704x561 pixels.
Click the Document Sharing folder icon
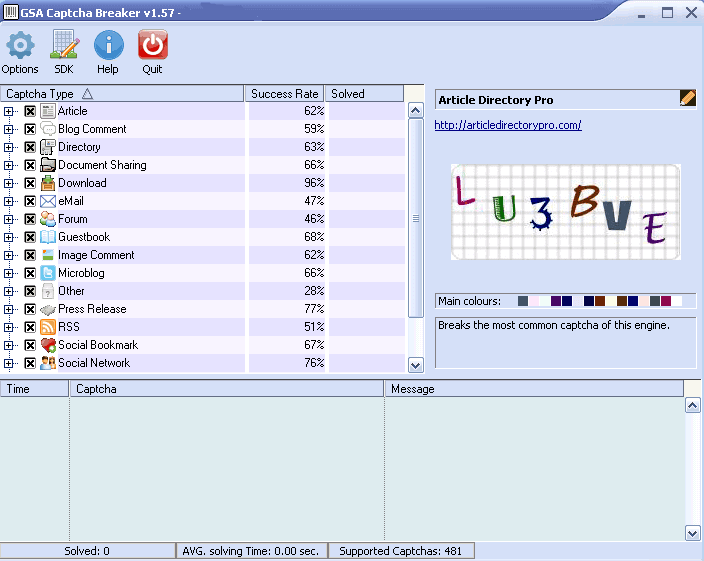click(48, 165)
